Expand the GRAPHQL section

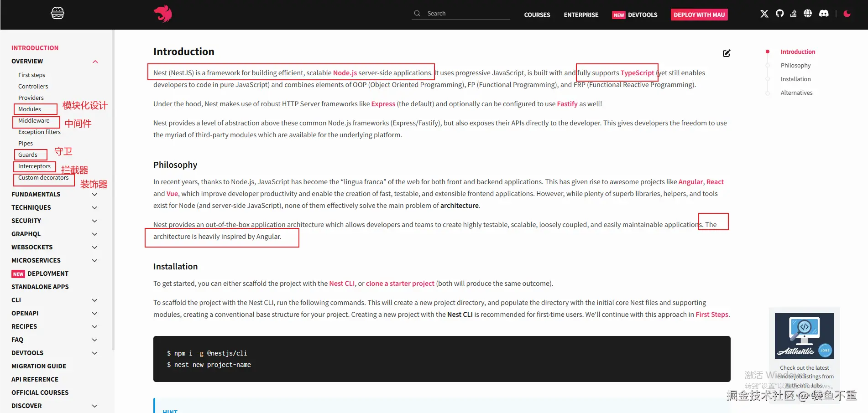[94, 234]
